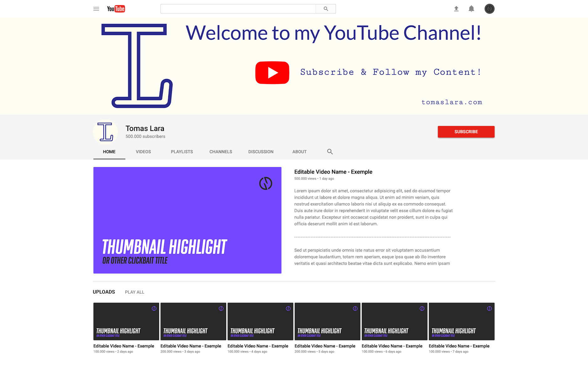The height and width of the screenshot is (376, 588).
Task: Click the Tomas Lara channel avatar
Action: (x=105, y=132)
